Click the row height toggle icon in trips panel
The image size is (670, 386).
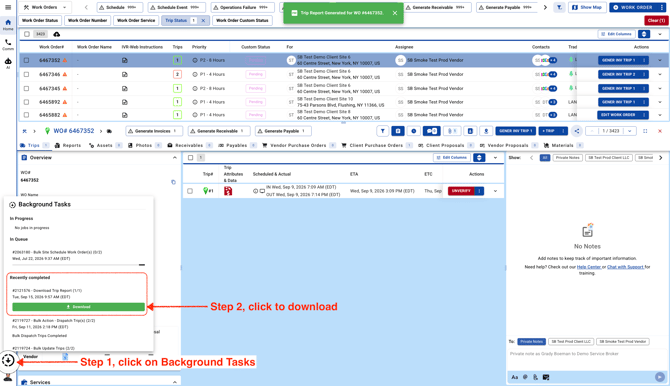pos(479,158)
